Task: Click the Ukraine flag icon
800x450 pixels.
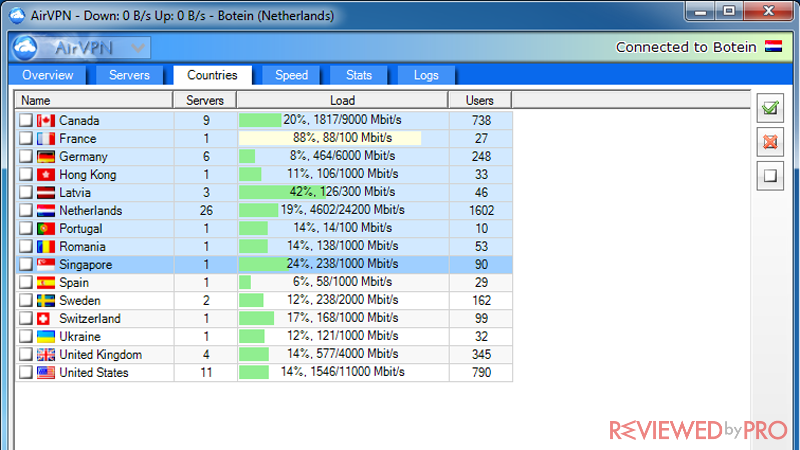Action: click(x=46, y=337)
